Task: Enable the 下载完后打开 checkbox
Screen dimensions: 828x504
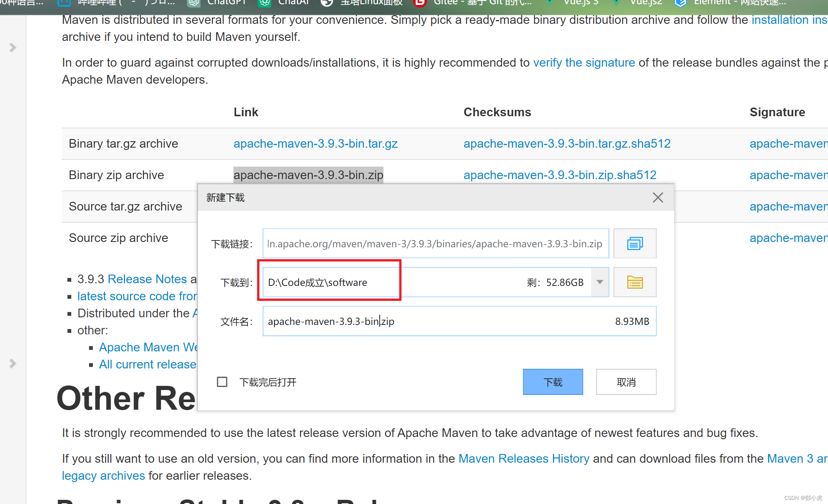Action: click(x=222, y=382)
